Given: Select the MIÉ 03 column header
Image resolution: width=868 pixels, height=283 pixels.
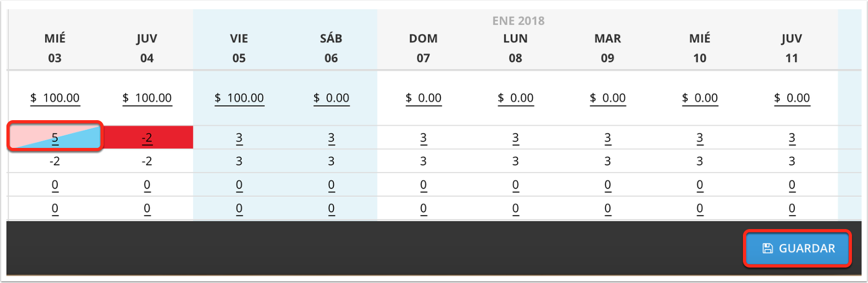Looking at the screenshot, I should tap(55, 48).
